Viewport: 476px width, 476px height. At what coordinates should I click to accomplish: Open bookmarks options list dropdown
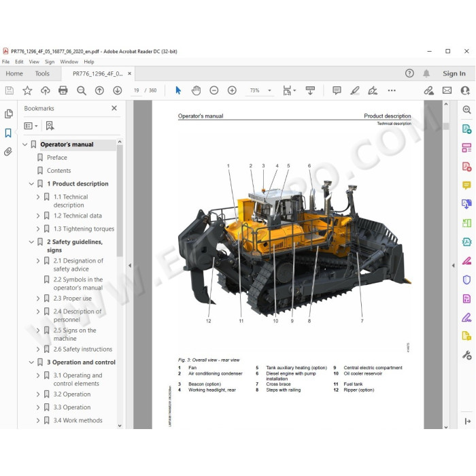[x=31, y=126]
